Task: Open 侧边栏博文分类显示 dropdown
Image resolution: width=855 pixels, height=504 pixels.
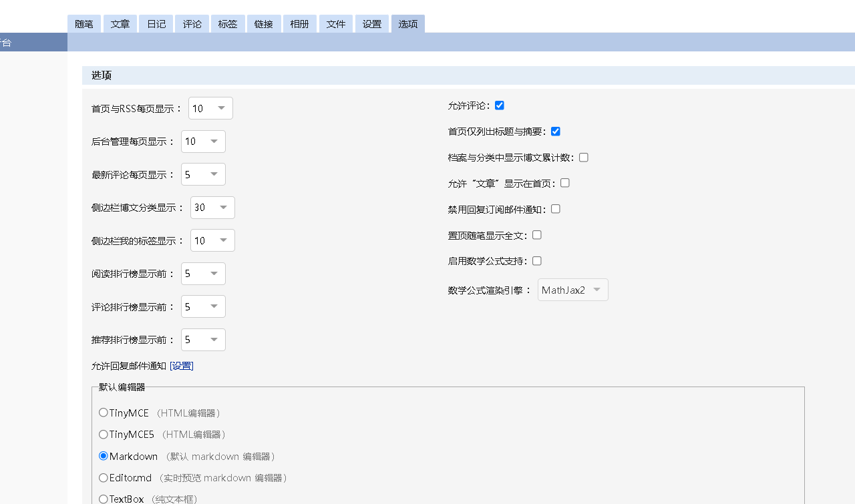Action: [212, 208]
